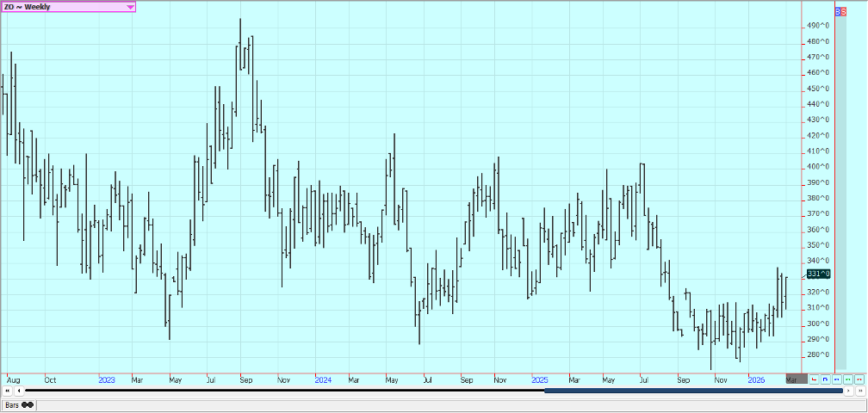Click the blue dash icon at bottom right
The width and height of the screenshot is (868, 413).
[836, 379]
